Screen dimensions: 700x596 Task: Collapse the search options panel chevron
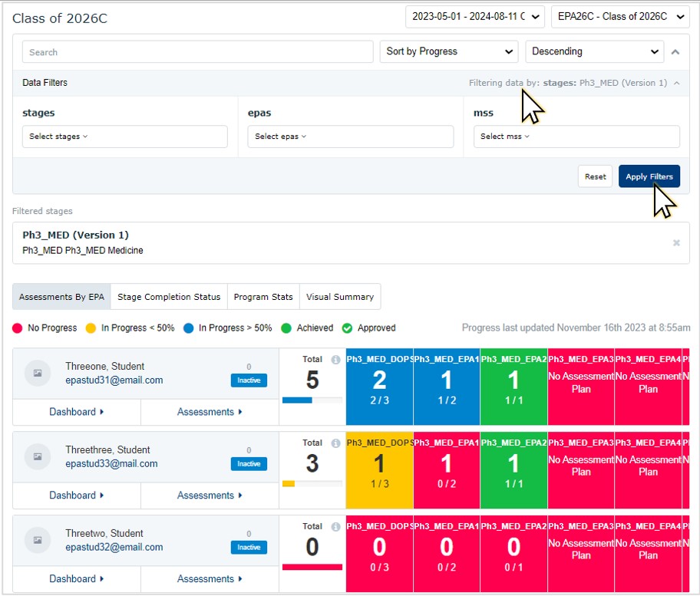click(x=675, y=51)
